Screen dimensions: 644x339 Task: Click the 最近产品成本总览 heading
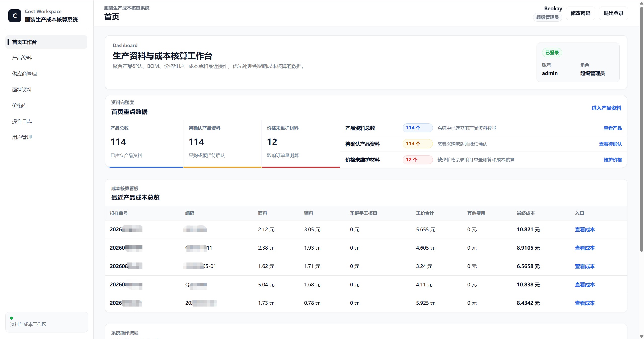point(135,198)
